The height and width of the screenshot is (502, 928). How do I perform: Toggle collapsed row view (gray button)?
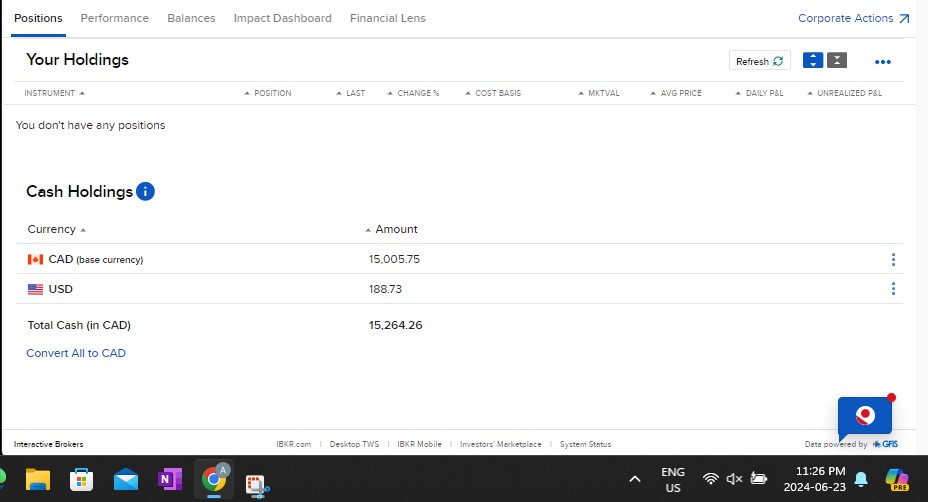click(x=837, y=61)
